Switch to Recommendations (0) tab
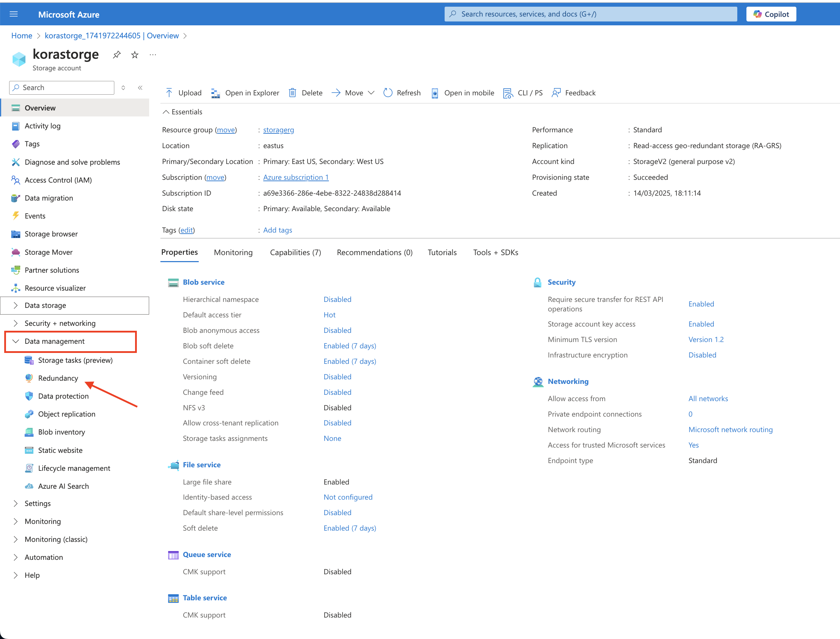Screen dimensions: 840x639 click(375, 253)
